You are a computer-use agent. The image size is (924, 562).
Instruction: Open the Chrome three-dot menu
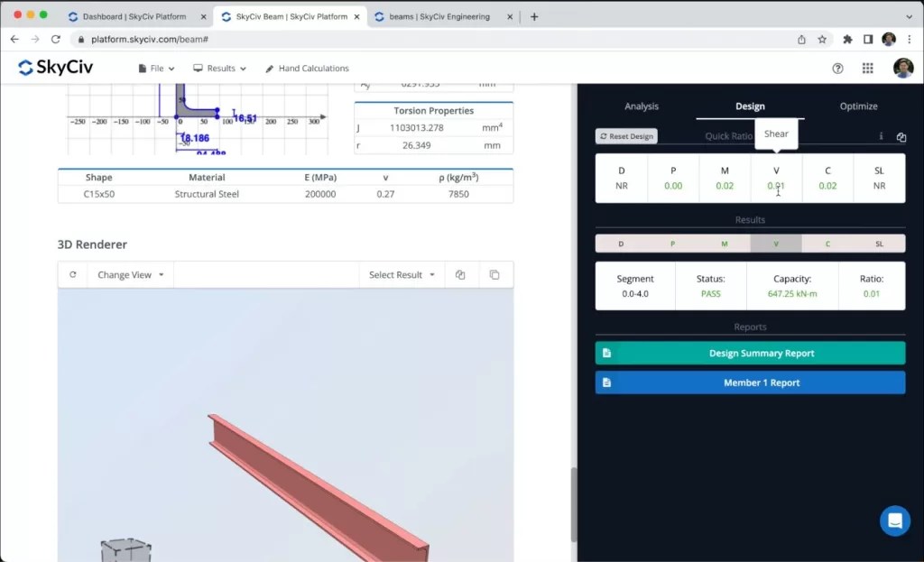pyautogui.click(x=910, y=40)
